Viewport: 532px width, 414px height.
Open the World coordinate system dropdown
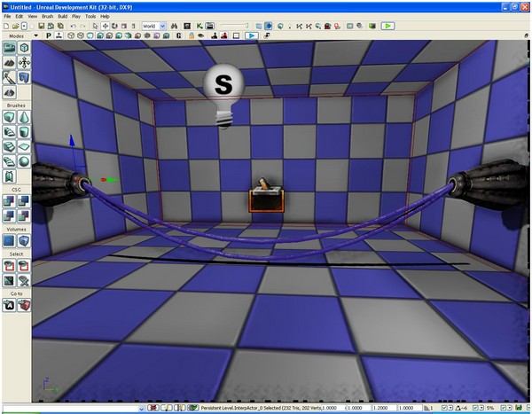click(x=153, y=26)
